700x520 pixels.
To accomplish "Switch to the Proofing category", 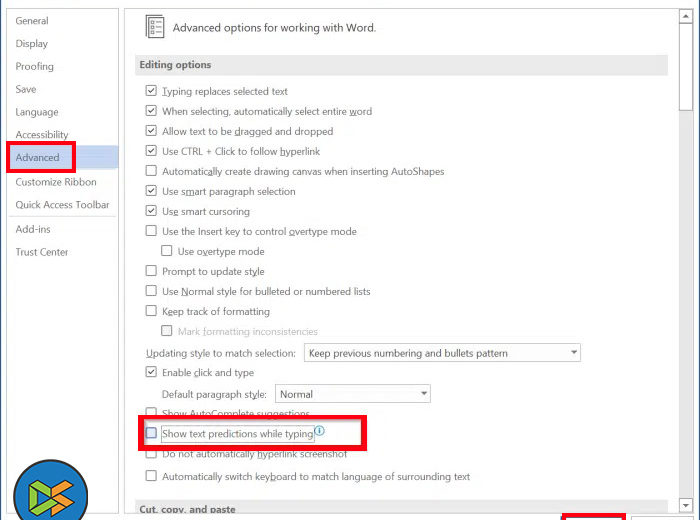I will click(35, 67).
